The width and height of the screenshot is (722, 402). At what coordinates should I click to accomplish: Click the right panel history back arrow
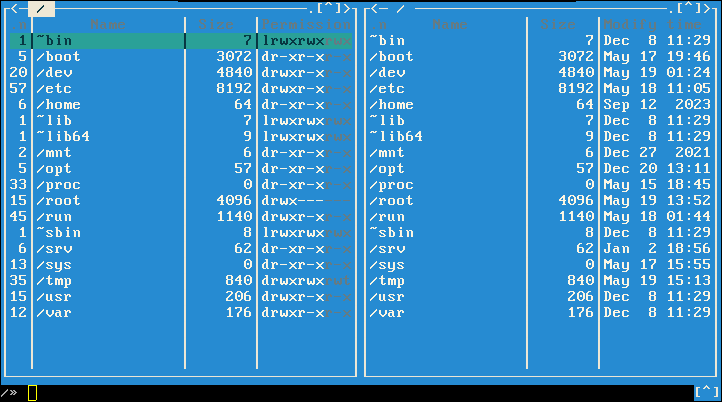coord(373,9)
